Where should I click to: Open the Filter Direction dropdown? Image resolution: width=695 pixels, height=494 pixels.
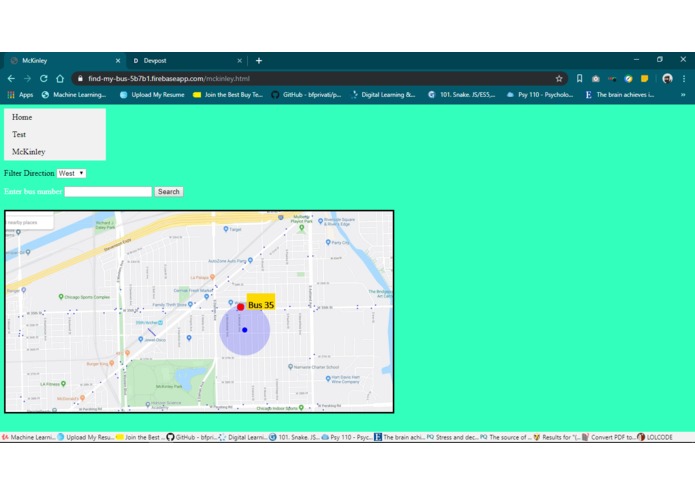[71, 173]
